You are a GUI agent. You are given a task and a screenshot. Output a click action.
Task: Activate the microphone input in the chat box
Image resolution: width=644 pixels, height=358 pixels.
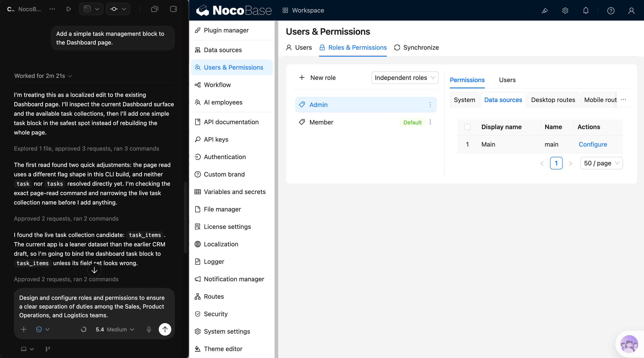149,329
